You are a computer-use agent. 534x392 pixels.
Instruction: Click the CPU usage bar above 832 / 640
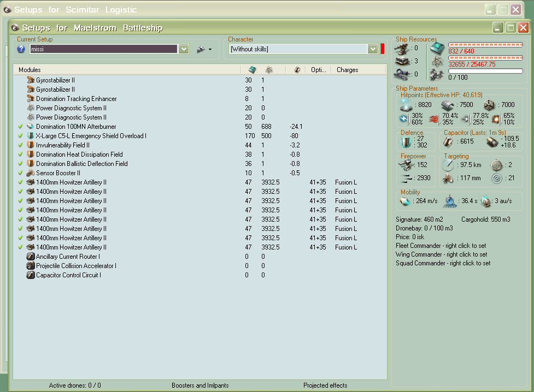[485, 45]
